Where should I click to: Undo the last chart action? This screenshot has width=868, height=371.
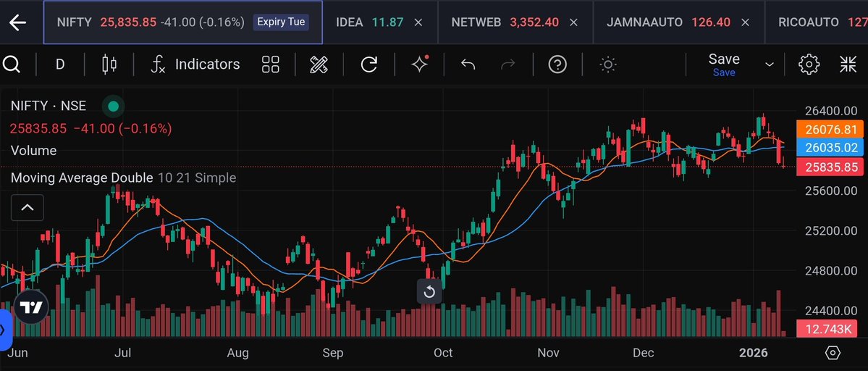click(x=468, y=64)
